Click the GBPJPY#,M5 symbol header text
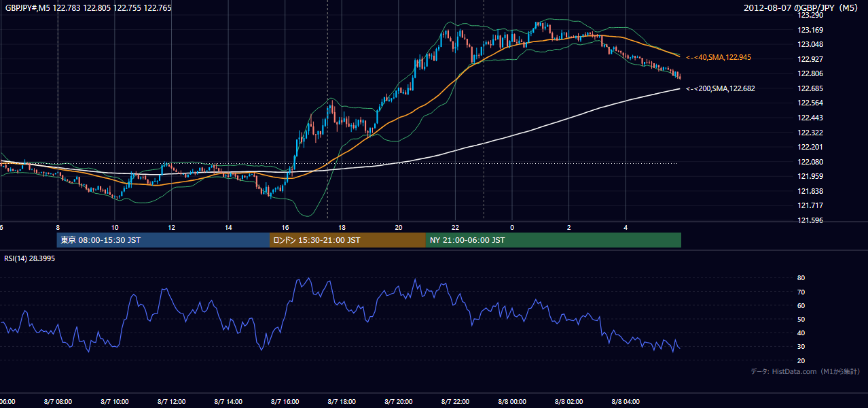 coord(88,8)
